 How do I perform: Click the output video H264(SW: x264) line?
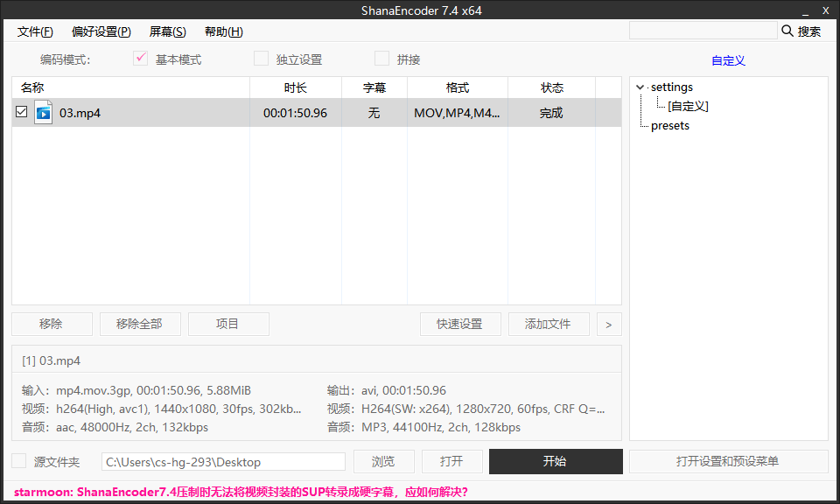(x=465, y=409)
